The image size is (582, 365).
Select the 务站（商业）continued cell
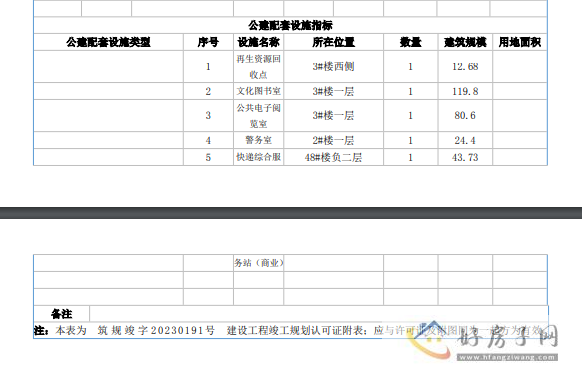pyautogui.click(x=259, y=263)
